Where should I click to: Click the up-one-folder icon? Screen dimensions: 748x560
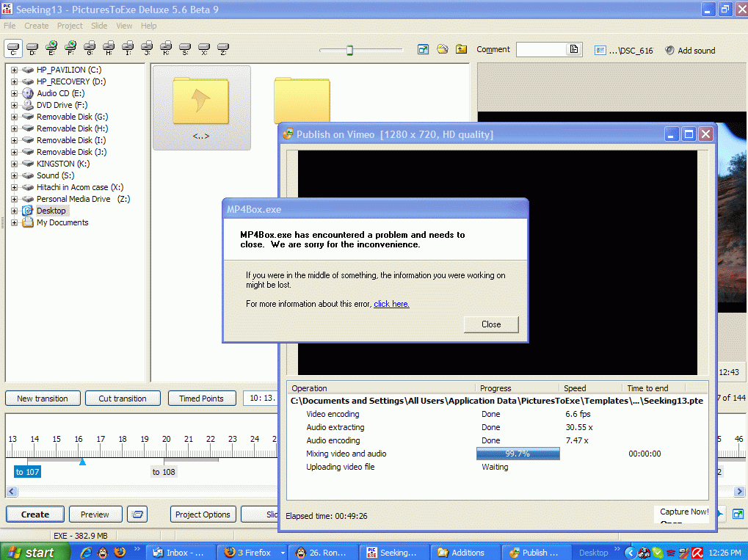pos(461,50)
